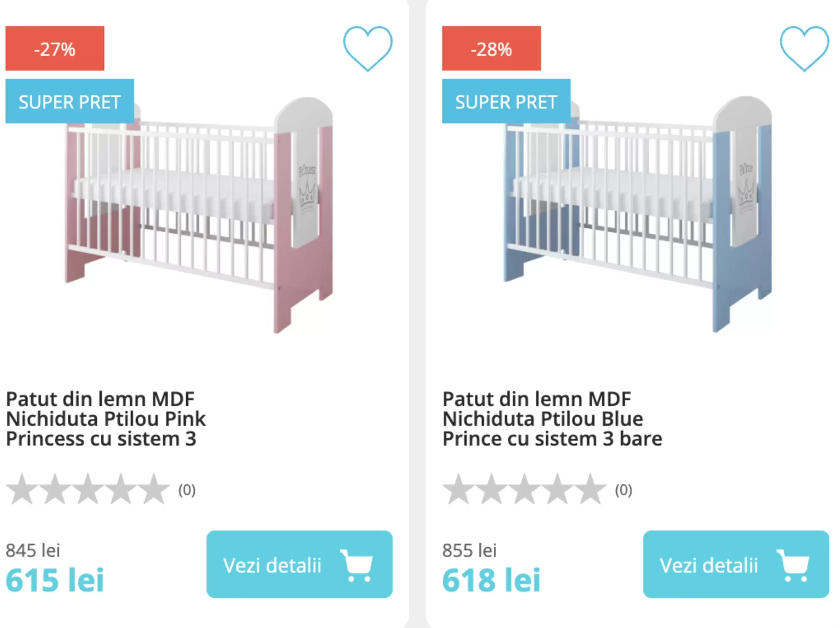Rate Blue Prince crib with the first star
This screenshot has height=628, width=840.
[458, 489]
